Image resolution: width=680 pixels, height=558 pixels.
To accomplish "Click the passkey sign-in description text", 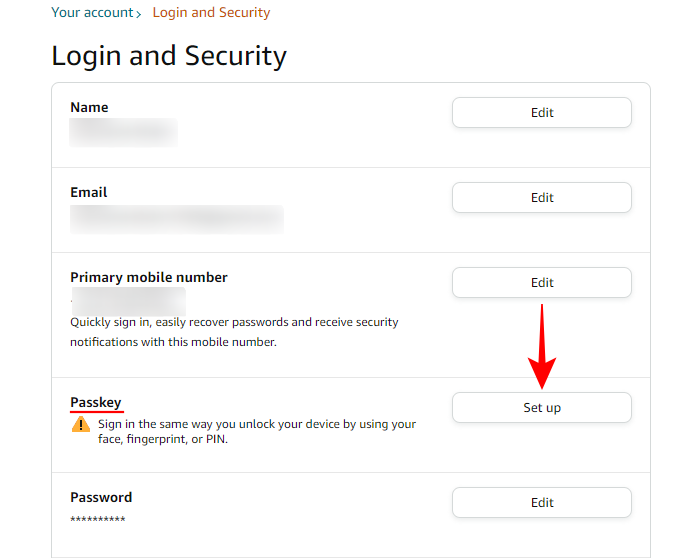I will [x=256, y=431].
